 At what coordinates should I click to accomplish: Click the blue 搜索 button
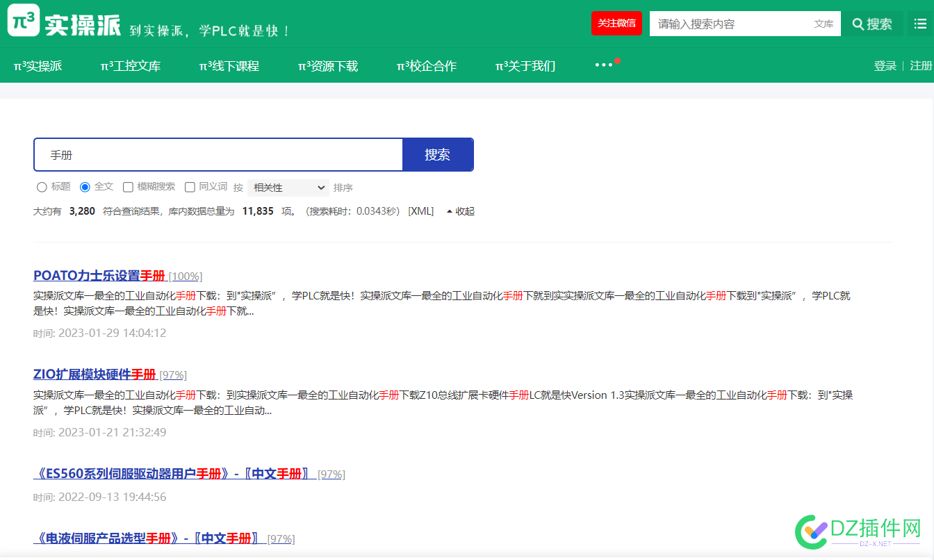tap(438, 154)
